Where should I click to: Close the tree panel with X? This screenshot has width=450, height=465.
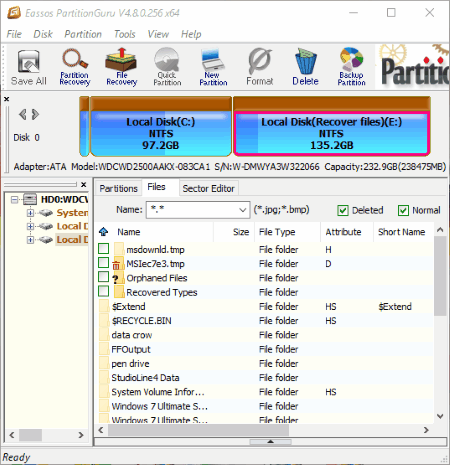[x=84, y=184]
